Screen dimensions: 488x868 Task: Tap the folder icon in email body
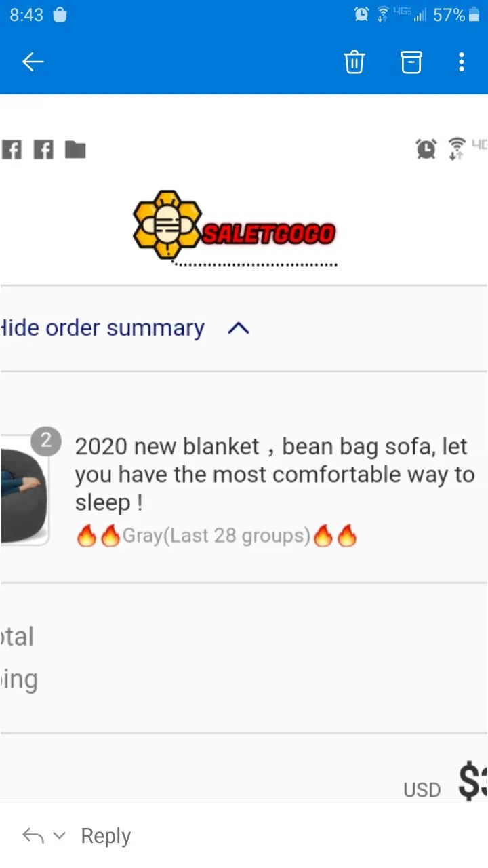point(75,149)
